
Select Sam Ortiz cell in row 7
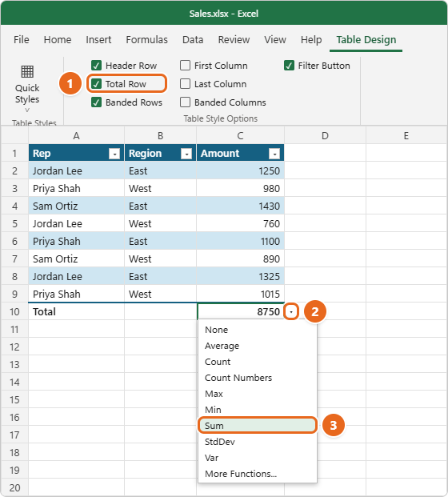76,259
